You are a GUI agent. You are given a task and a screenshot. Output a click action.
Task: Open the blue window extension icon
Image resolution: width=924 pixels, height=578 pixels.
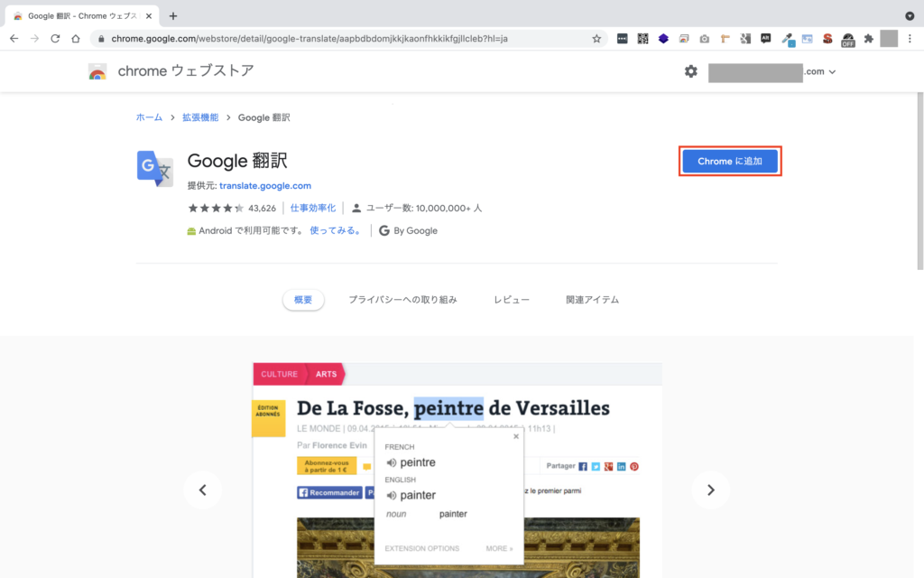[808, 38]
